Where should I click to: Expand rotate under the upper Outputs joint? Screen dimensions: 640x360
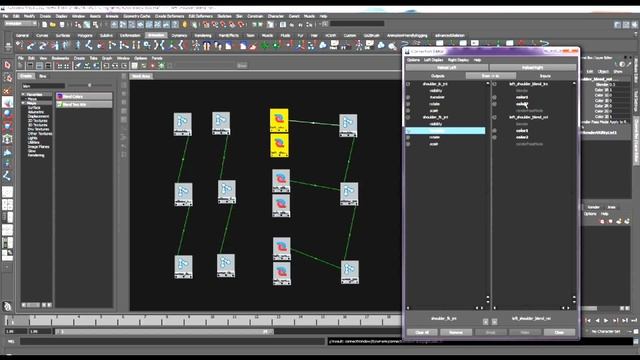pos(408,104)
